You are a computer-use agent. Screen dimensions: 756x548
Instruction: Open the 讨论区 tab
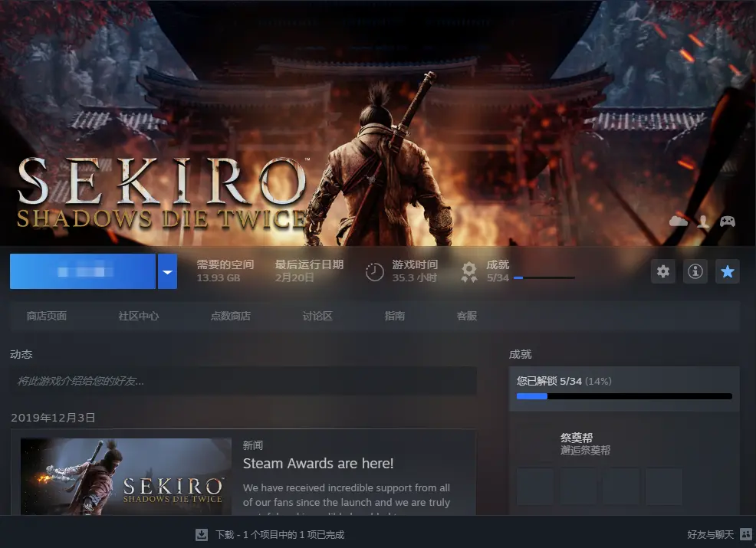click(317, 317)
